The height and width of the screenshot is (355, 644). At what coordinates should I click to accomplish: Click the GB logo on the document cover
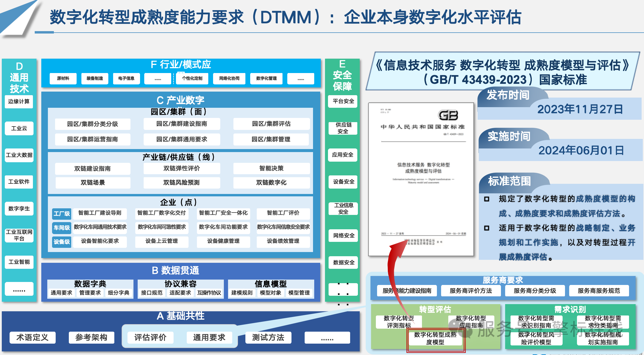[x=448, y=115]
